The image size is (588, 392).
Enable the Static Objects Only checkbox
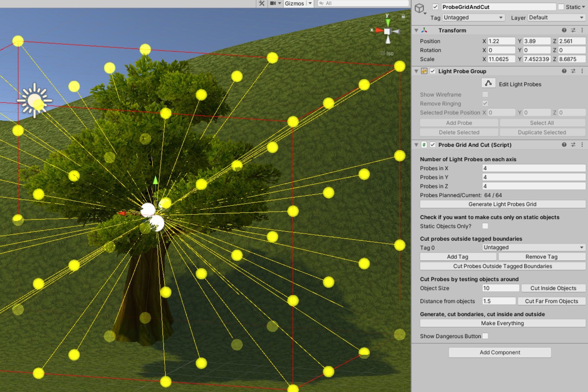(485, 226)
